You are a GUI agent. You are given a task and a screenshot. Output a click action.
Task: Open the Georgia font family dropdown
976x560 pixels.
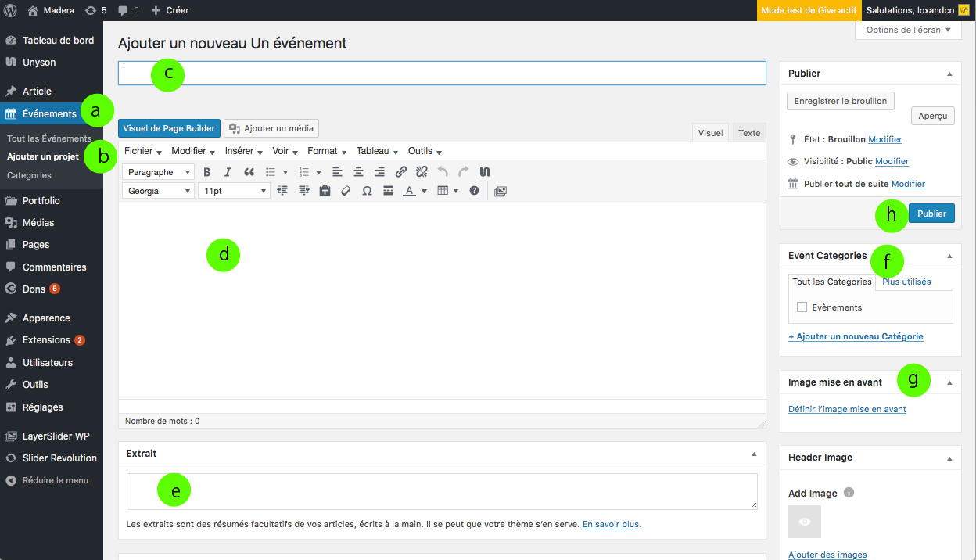[x=160, y=191]
